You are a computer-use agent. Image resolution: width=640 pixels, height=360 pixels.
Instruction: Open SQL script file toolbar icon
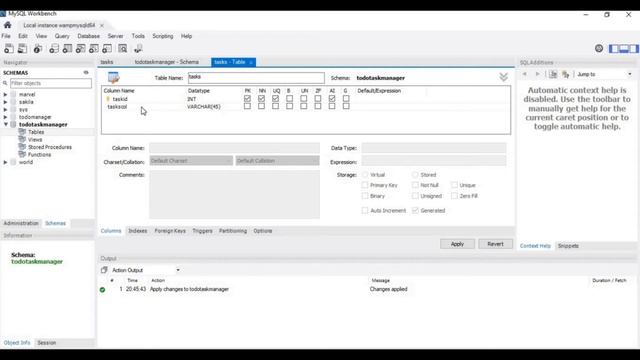[22, 49]
